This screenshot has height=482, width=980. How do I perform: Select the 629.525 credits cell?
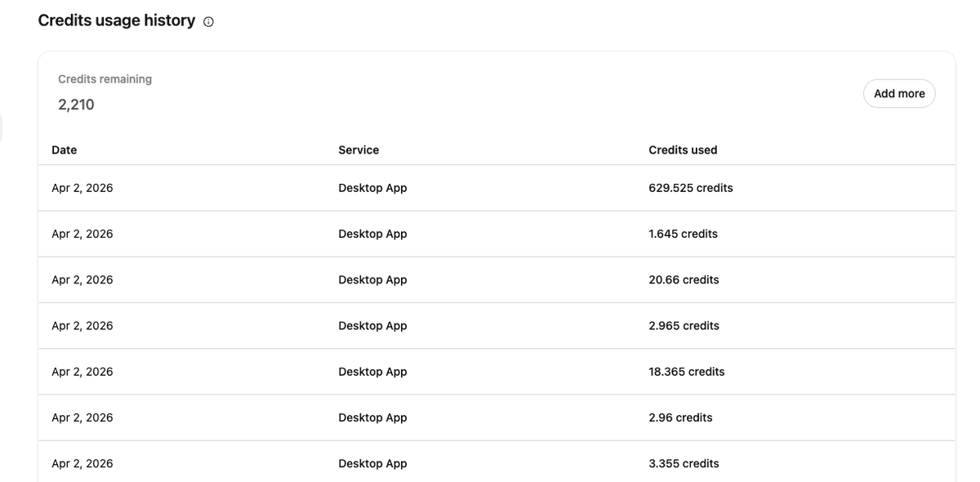(x=691, y=188)
